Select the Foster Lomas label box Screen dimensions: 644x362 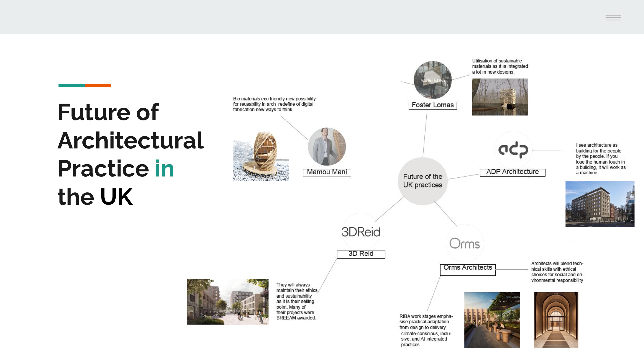[433, 105]
